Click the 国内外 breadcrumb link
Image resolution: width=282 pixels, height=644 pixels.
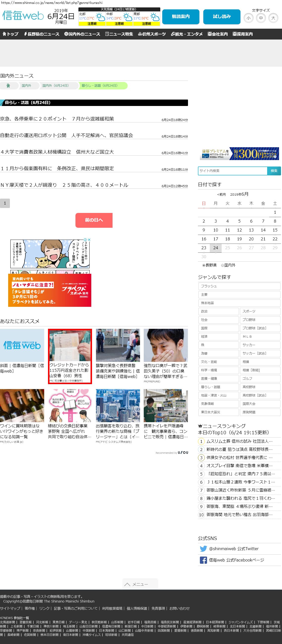point(26,86)
